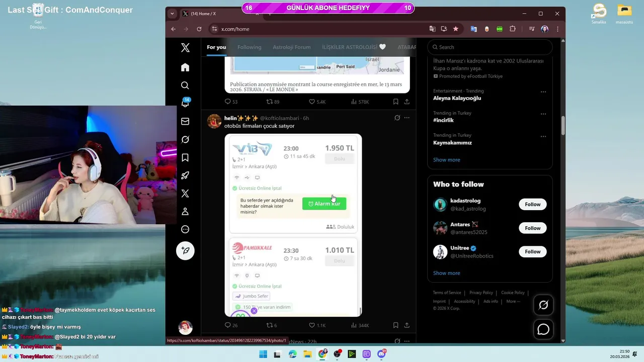Open options for #incirlik trend
Viewport: 644px width, 362px height.
click(x=543, y=114)
